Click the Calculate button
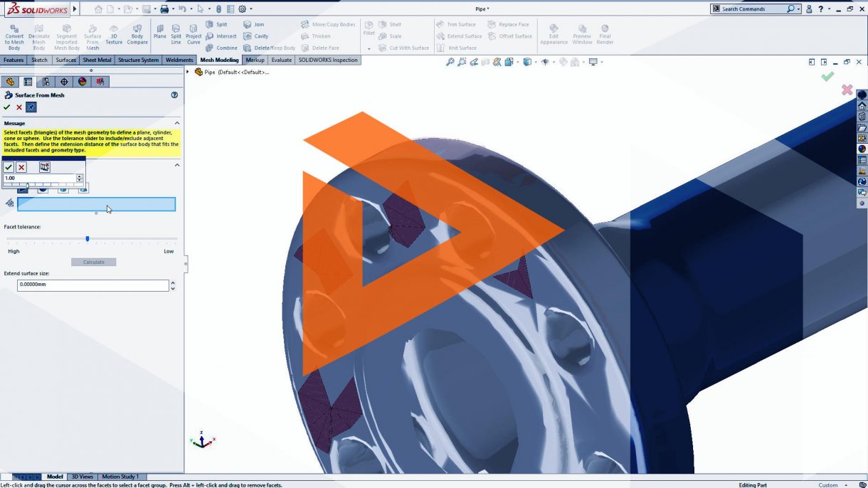Image resolution: width=868 pixels, height=488 pixels. tap(93, 262)
